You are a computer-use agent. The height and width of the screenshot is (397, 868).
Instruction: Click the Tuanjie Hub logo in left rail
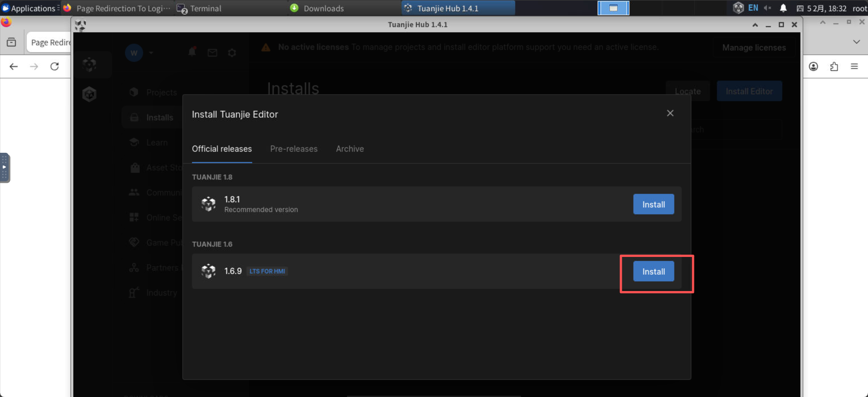pyautogui.click(x=90, y=65)
